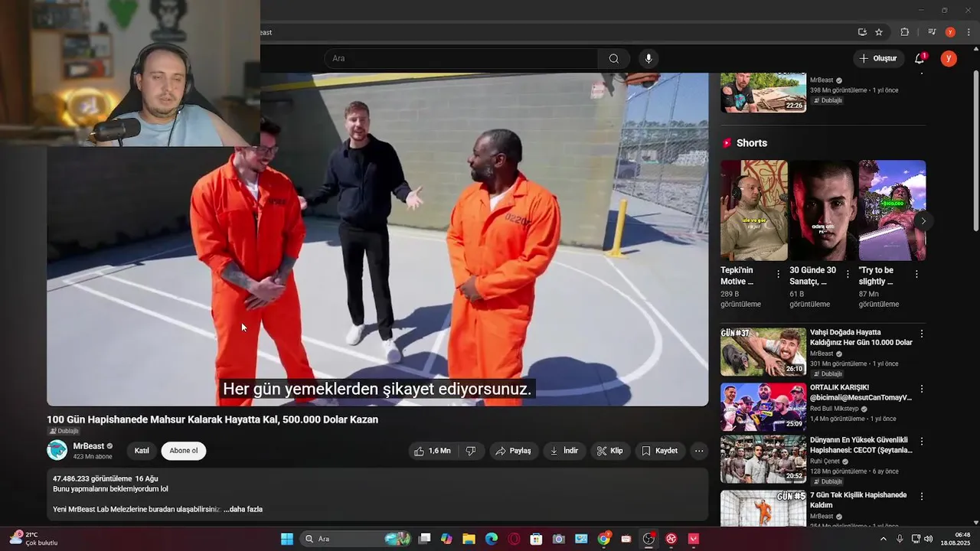Join channel with Katıl button
980x551 pixels.
pos(142,451)
